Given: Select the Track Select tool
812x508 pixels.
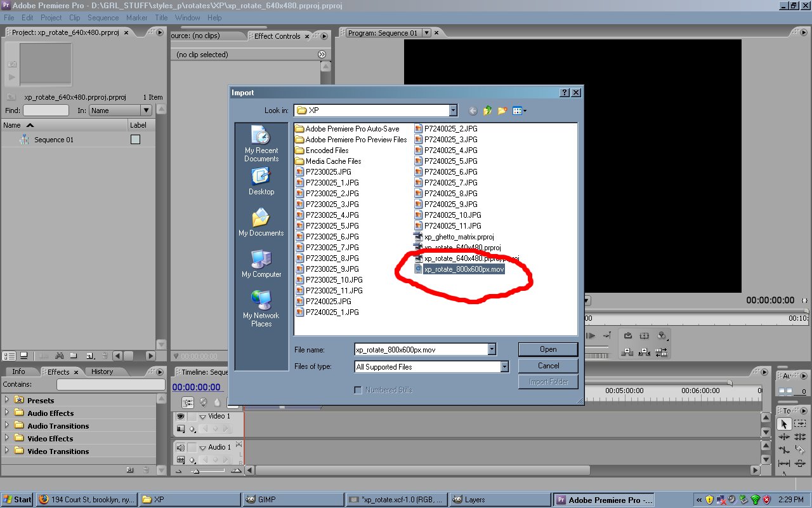Looking at the screenshot, I should pyautogui.click(x=800, y=424).
